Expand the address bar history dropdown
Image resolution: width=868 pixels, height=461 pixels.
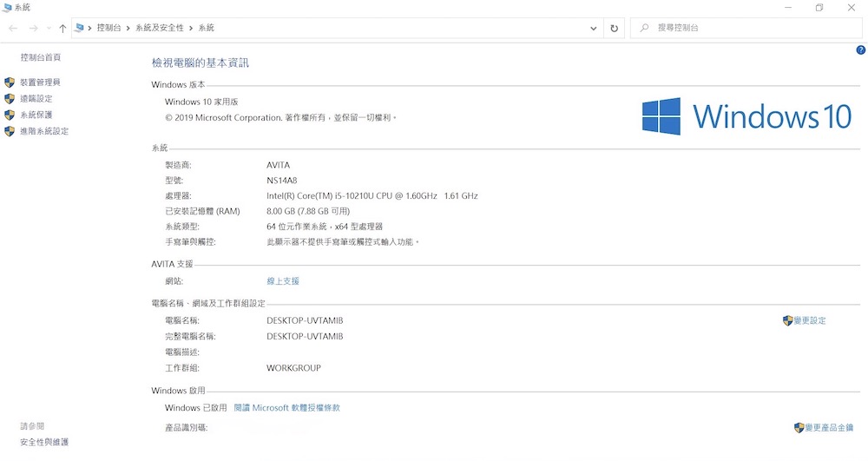594,28
